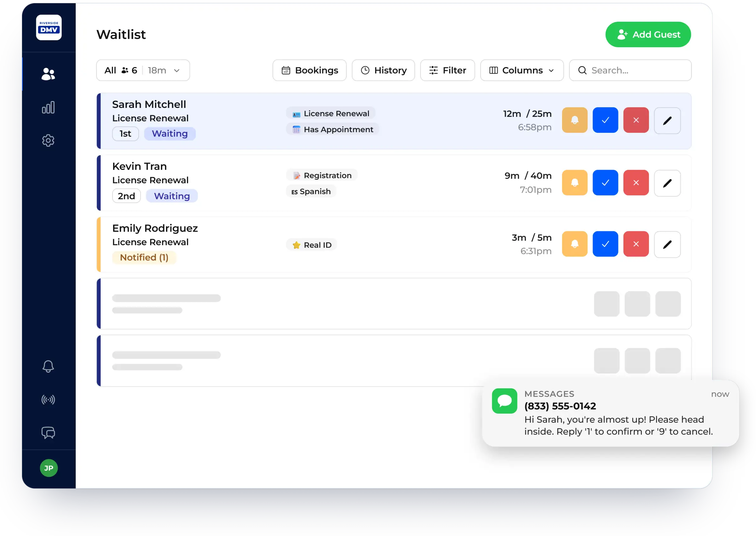
Task: Click Sarah Mitchell's name
Action: pyautogui.click(x=149, y=104)
